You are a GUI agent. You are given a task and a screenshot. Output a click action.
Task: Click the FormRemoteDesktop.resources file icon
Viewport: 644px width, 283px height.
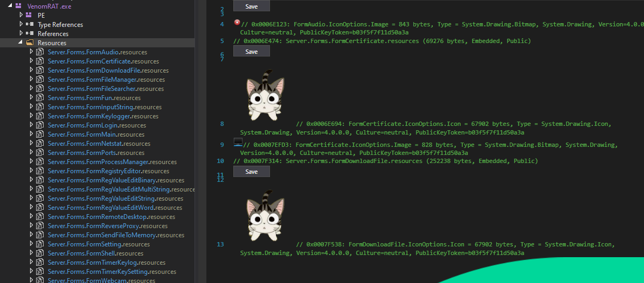40,217
